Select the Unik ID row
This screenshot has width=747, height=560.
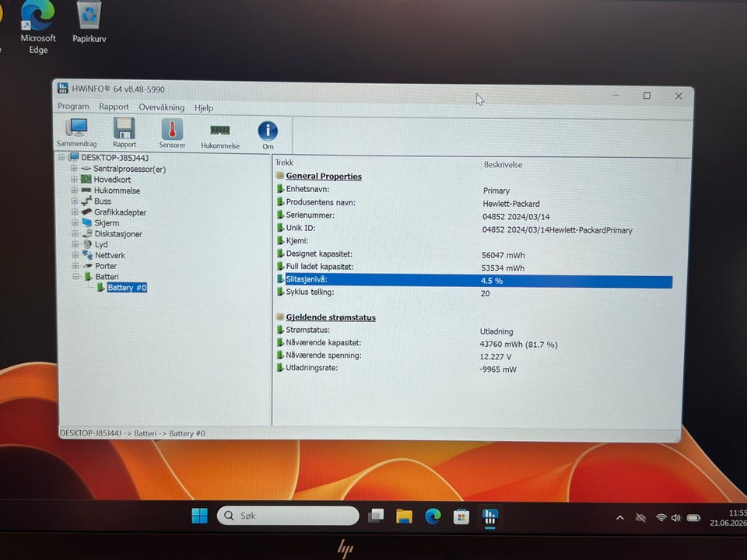coord(475,229)
